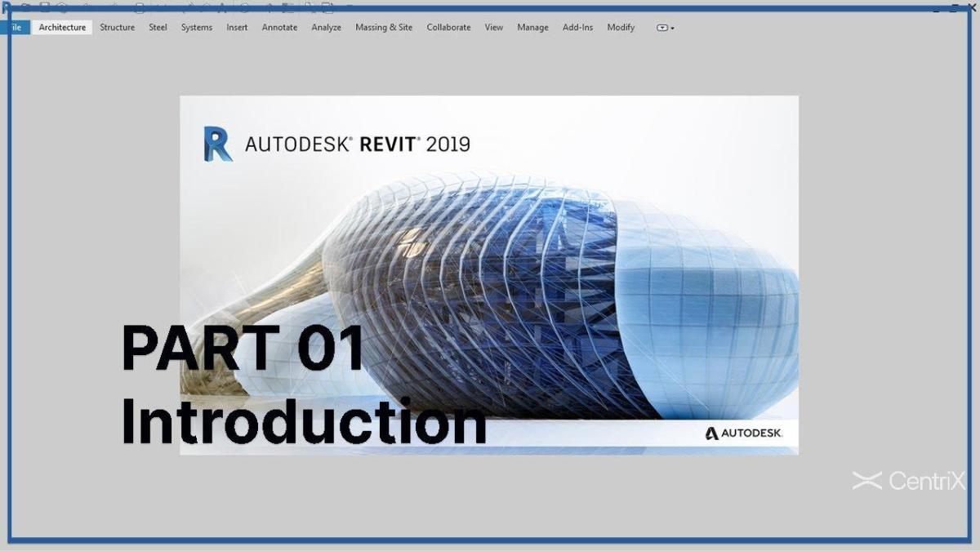This screenshot has width=980, height=551.
Task: Switch to the Structure tab
Action: click(118, 28)
